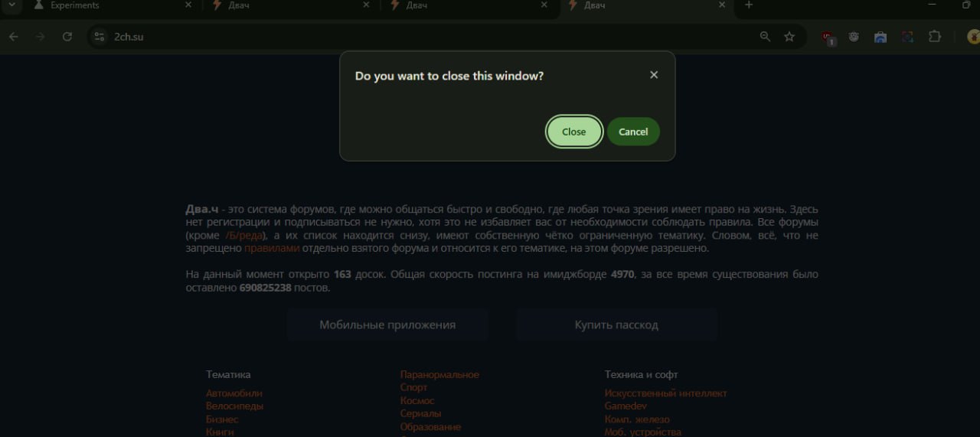980x437 pixels.
Task: Open the Gamedev board link
Action: click(626, 406)
